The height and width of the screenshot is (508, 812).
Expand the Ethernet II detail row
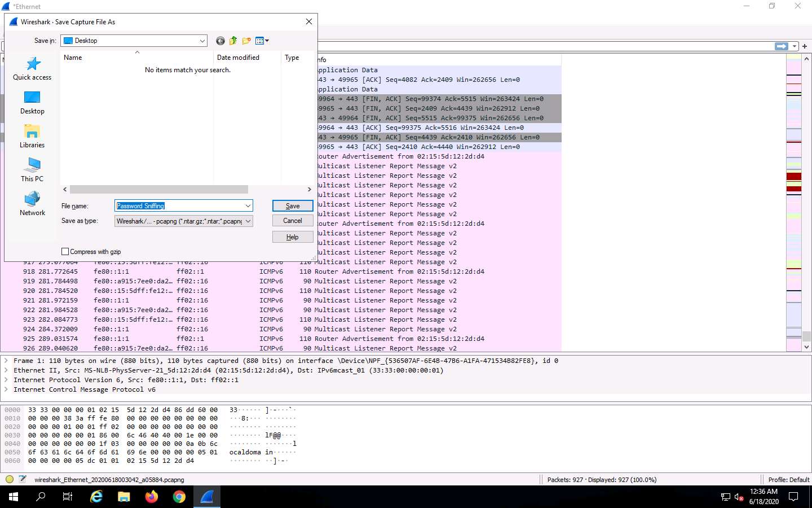(6, 370)
